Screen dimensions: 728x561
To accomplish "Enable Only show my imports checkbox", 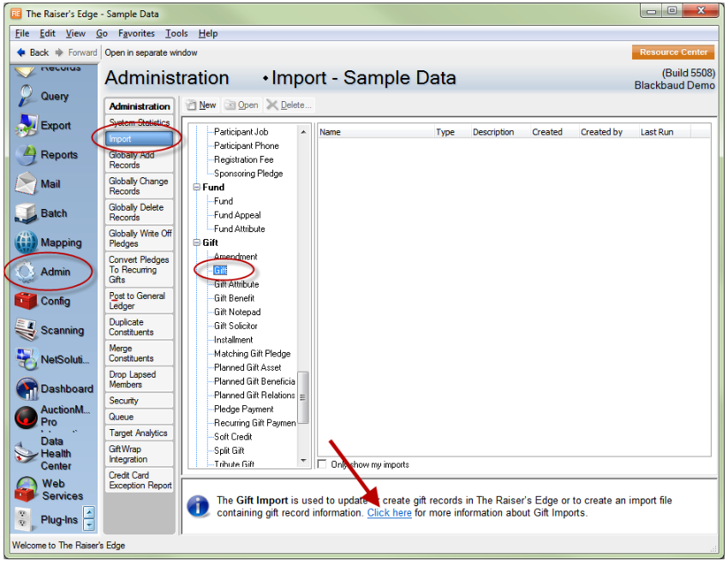I will tap(322, 464).
